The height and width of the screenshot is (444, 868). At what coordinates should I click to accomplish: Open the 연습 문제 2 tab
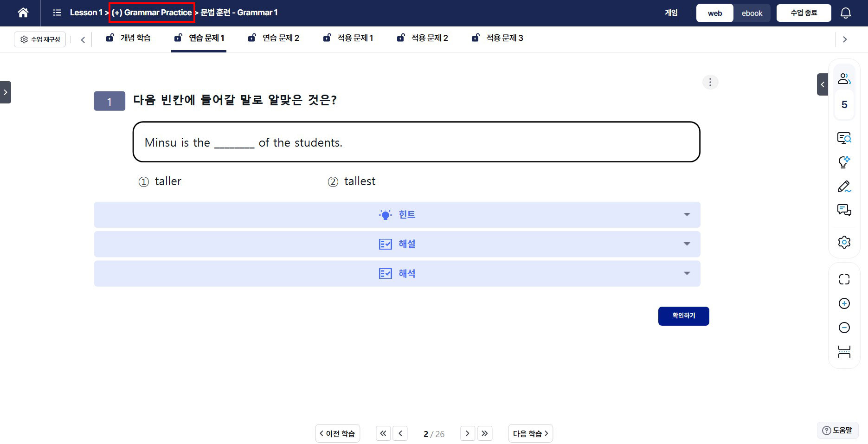click(274, 38)
